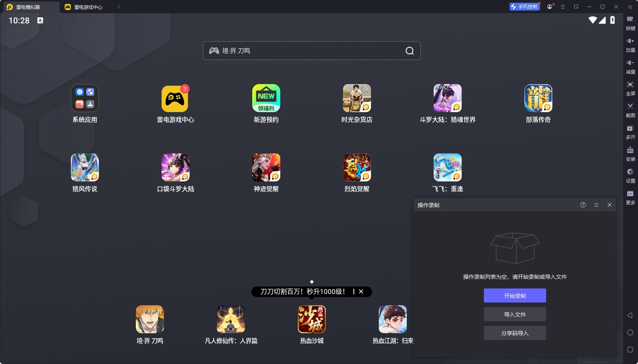Screen dimensions: 638x364
Task: Click the 开始录制 button
Action: coord(515,295)
